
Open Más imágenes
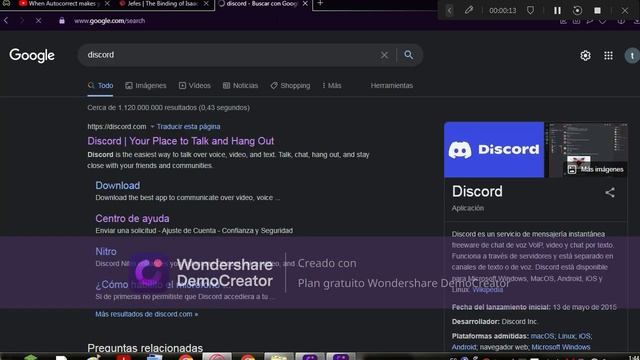(596, 169)
